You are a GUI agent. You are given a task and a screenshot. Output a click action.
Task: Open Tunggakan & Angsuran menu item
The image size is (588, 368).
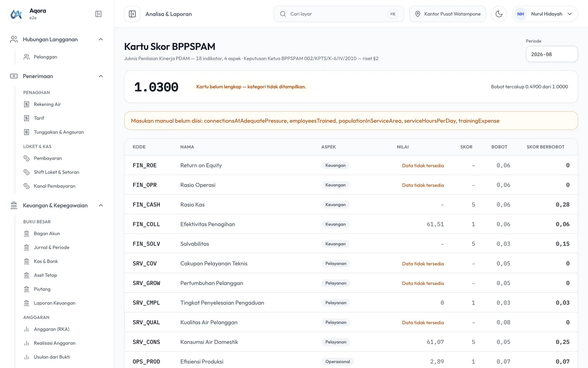59,132
